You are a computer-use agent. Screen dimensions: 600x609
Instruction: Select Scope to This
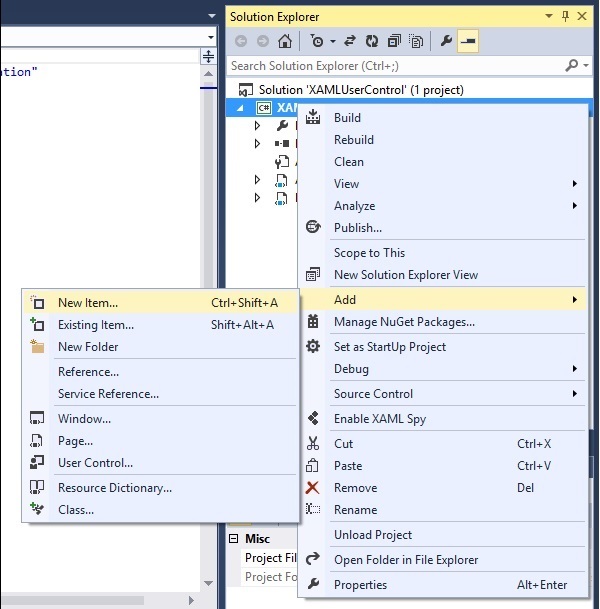tap(442, 253)
